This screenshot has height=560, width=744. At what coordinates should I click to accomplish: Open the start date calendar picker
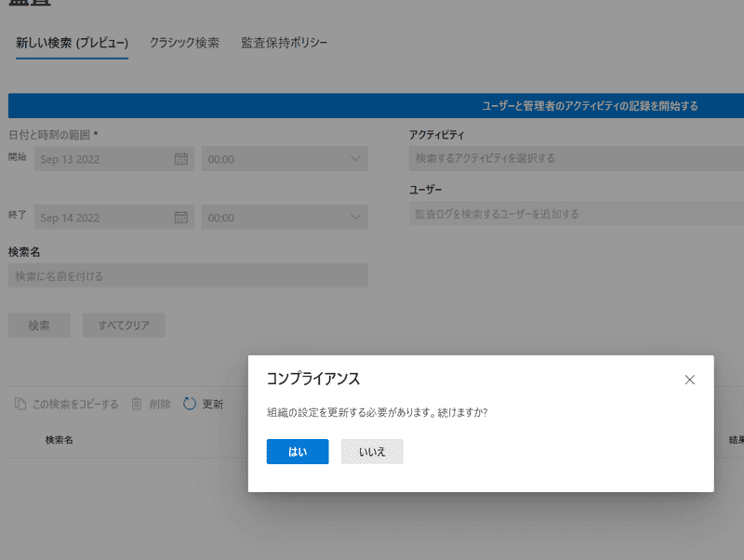(181, 159)
